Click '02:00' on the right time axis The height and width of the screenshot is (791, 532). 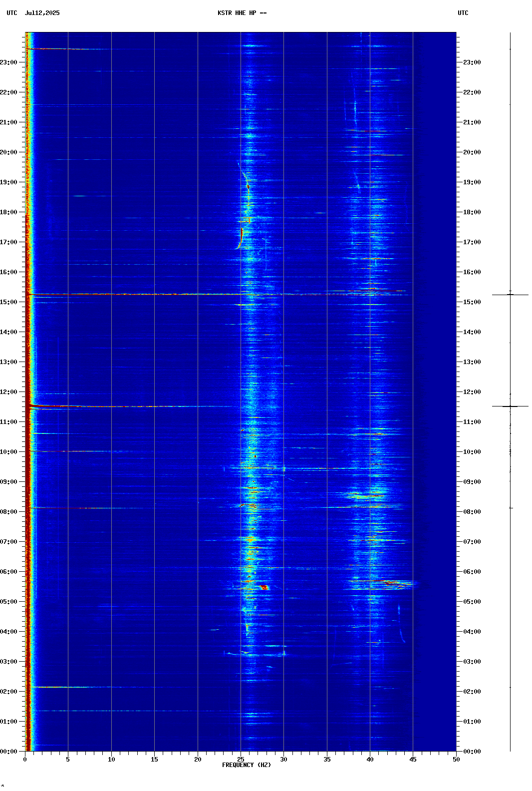pos(472,692)
